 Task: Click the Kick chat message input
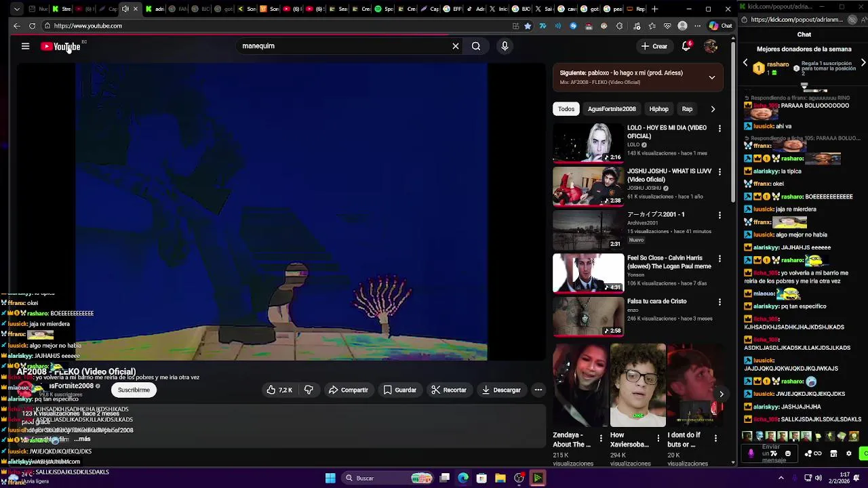[771, 453]
